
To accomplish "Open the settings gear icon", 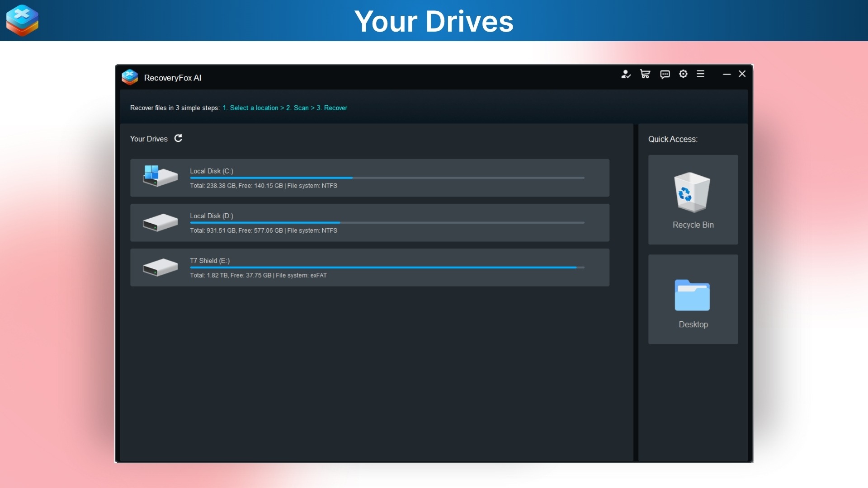I will click(683, 74).
